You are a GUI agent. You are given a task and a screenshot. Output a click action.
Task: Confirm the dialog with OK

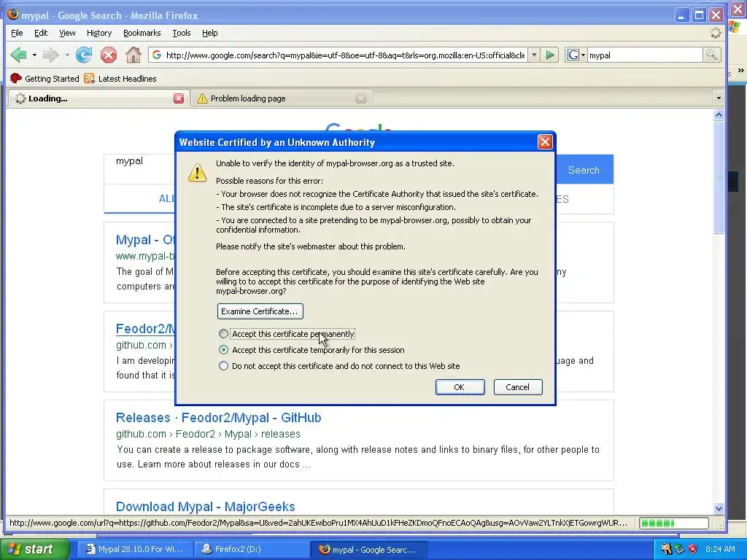(460, 387)
